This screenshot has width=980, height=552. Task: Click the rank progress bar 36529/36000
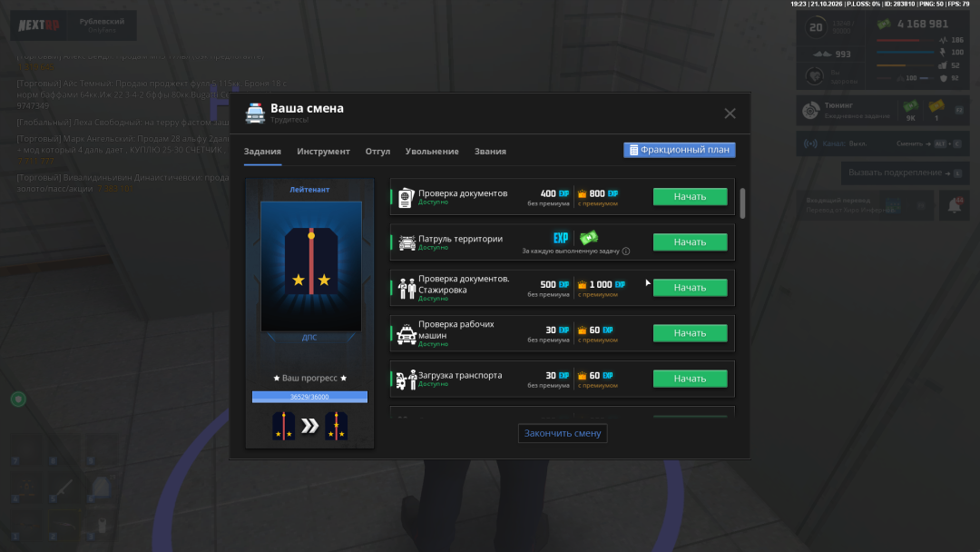[309, 397]
